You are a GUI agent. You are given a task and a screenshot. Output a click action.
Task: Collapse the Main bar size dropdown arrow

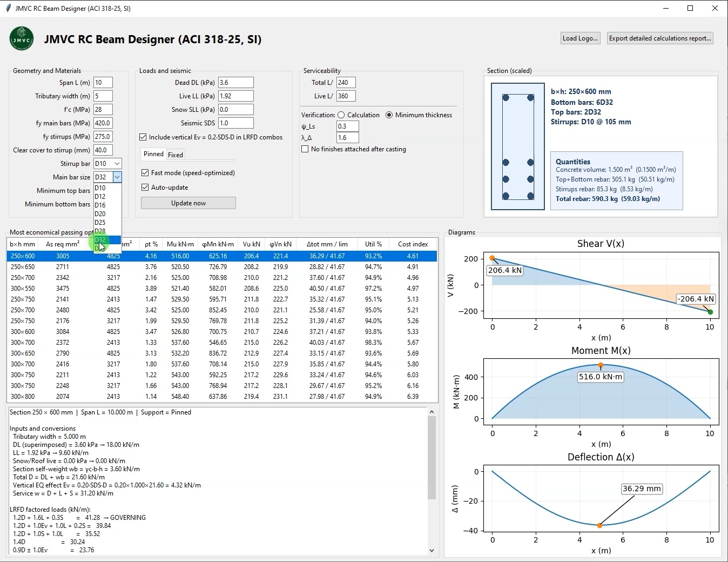coord(117,177)
